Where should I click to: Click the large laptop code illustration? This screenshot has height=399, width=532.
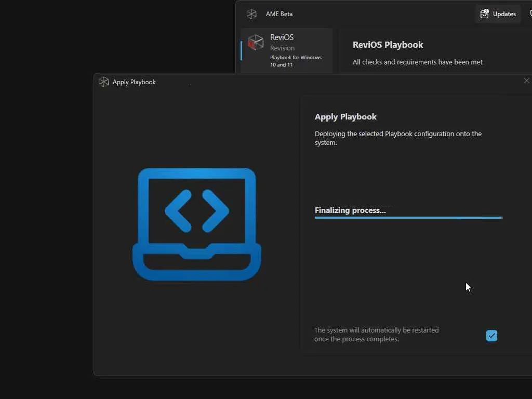(x=197, y=224)
